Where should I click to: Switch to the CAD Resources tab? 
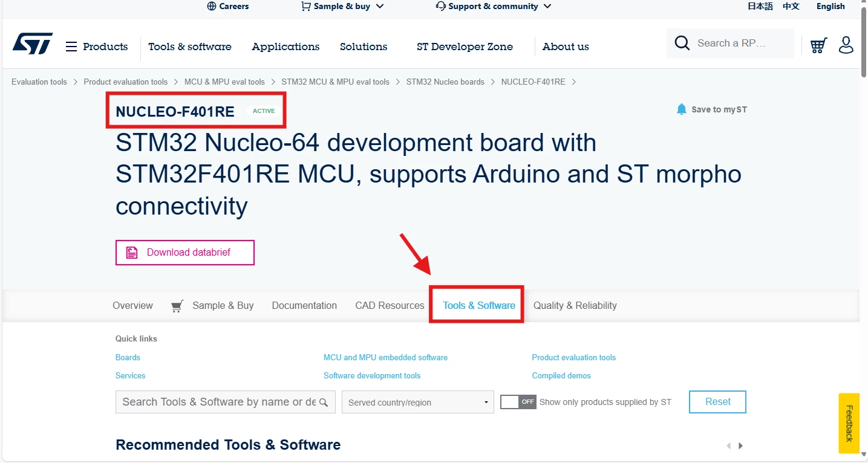tap(390, 305)
